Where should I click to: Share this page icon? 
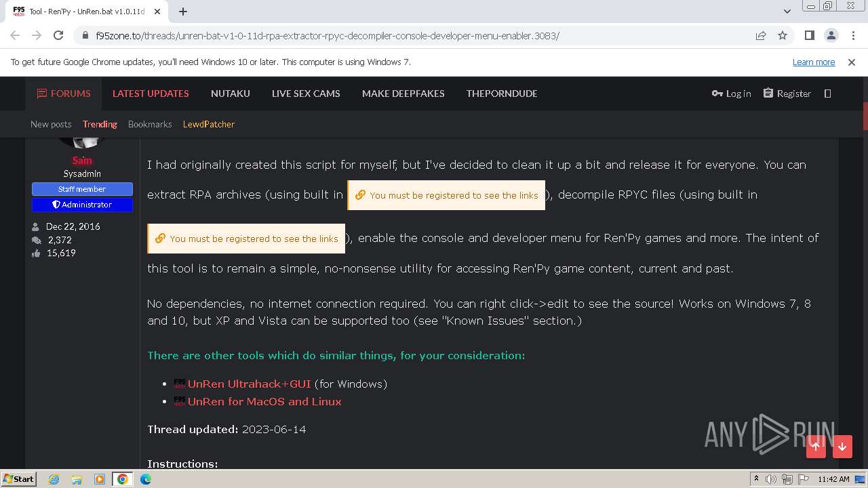coord(761,36)
